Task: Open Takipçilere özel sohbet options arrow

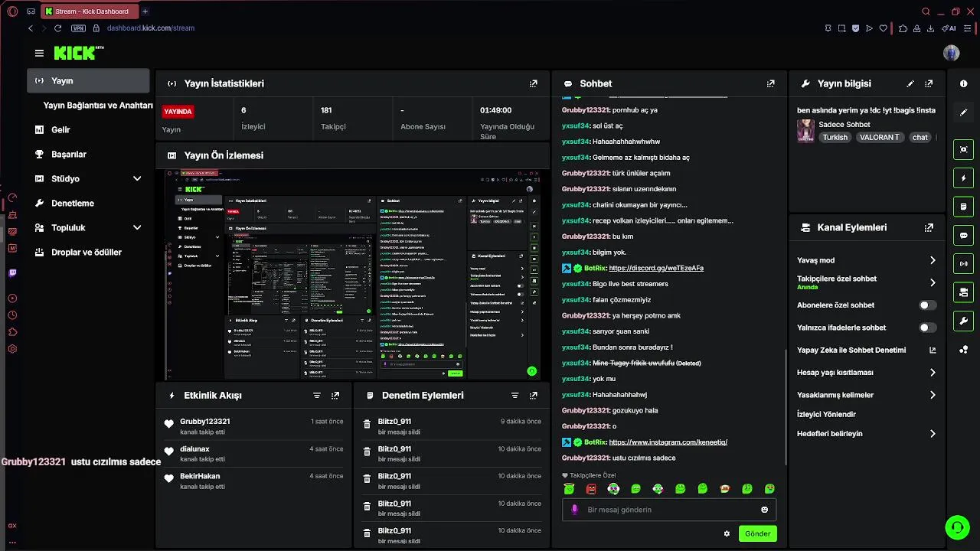Action: point(933,282)
